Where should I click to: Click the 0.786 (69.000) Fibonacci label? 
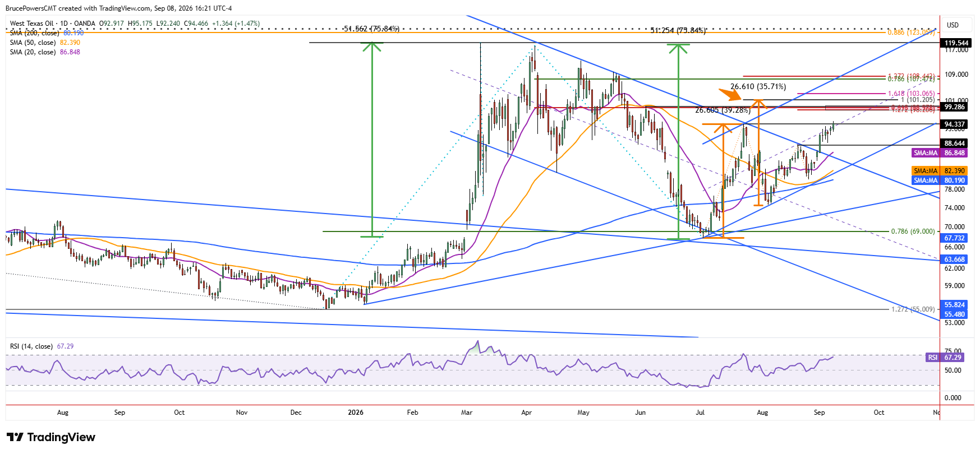[x=913, y=231]
